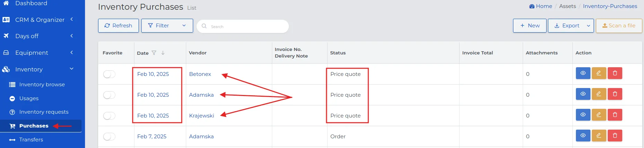Delete the Betonex price quote
Screen dimensions: 644x148
[x=615, y=73]
